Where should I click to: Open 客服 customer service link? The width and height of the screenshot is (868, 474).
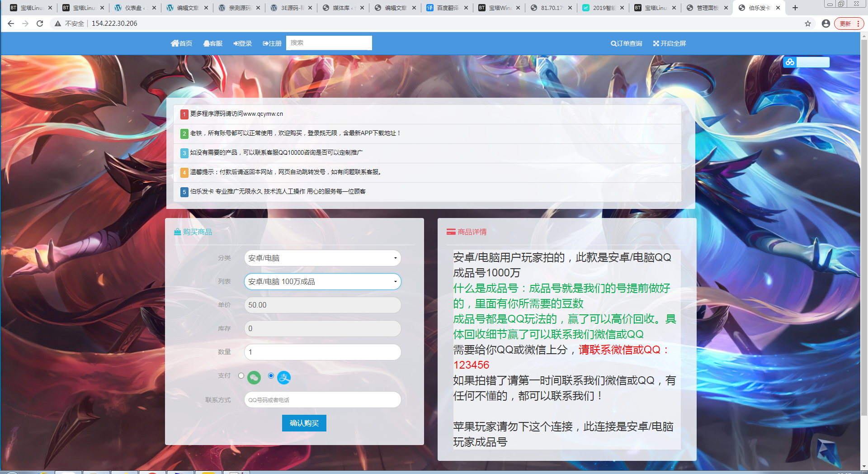213,43
